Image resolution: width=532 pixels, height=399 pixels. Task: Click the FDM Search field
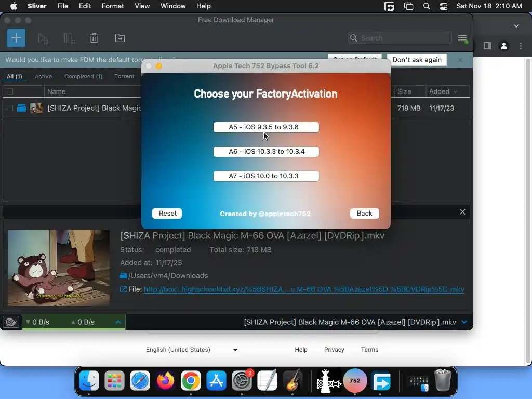(400, 38)
